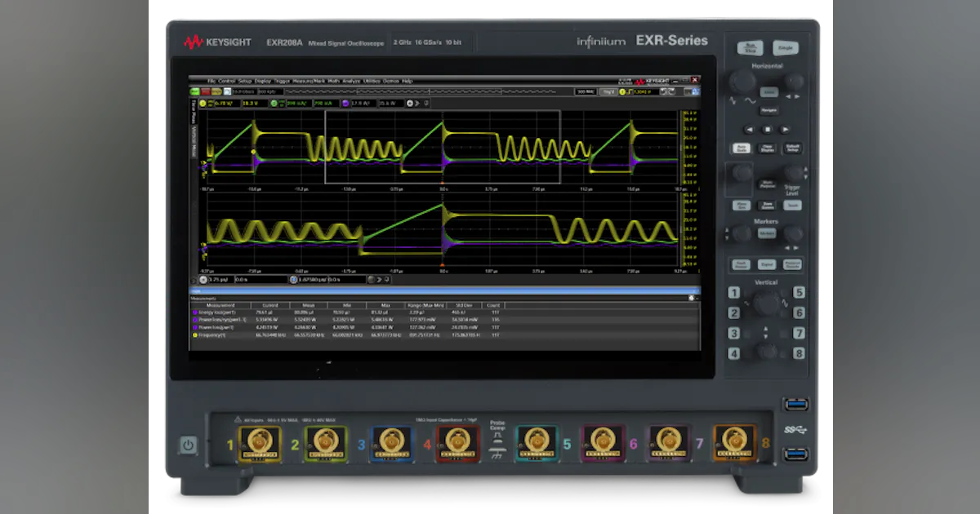Open the Measure/Mark menu
The height and width of the screenshot is (514, 980).
(309, 82)
